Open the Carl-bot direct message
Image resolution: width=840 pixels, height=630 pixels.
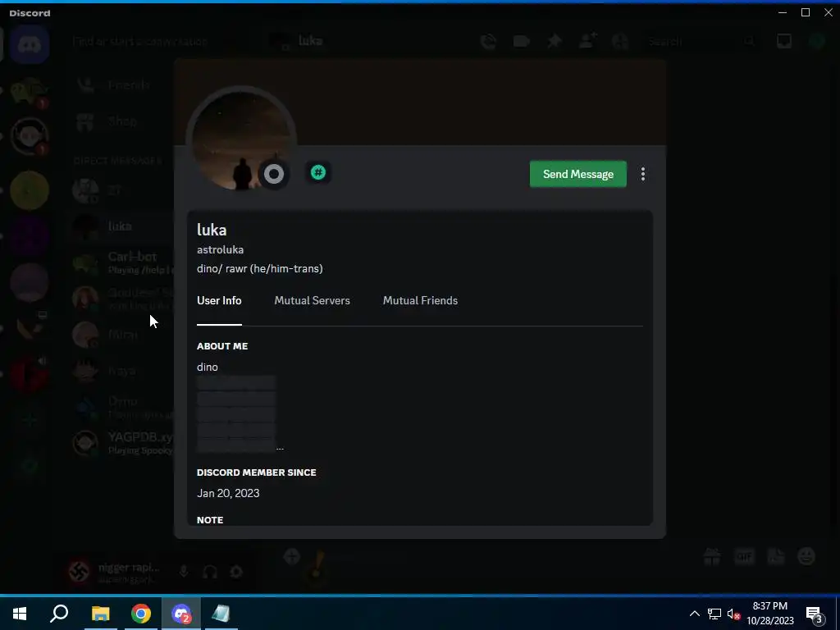coord(122,262)
